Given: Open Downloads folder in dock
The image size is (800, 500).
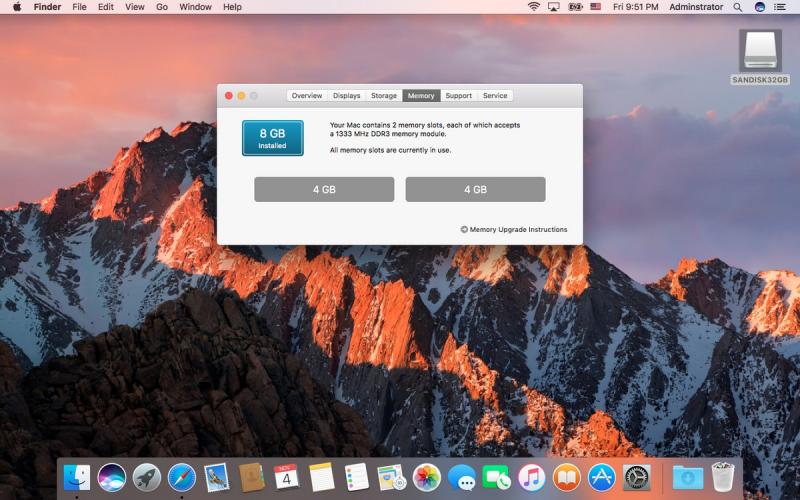Looking at the screenshot, I should point(688,478).
